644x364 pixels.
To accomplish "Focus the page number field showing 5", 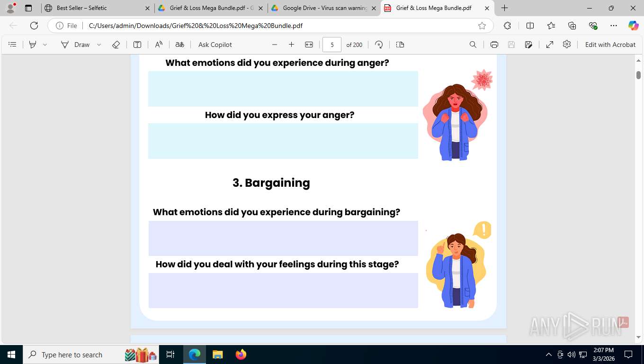I will 332,45.
